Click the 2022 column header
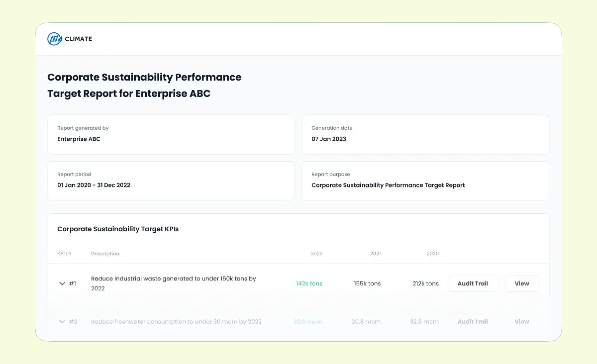The image size is (597, 364). tap(317, 253)
